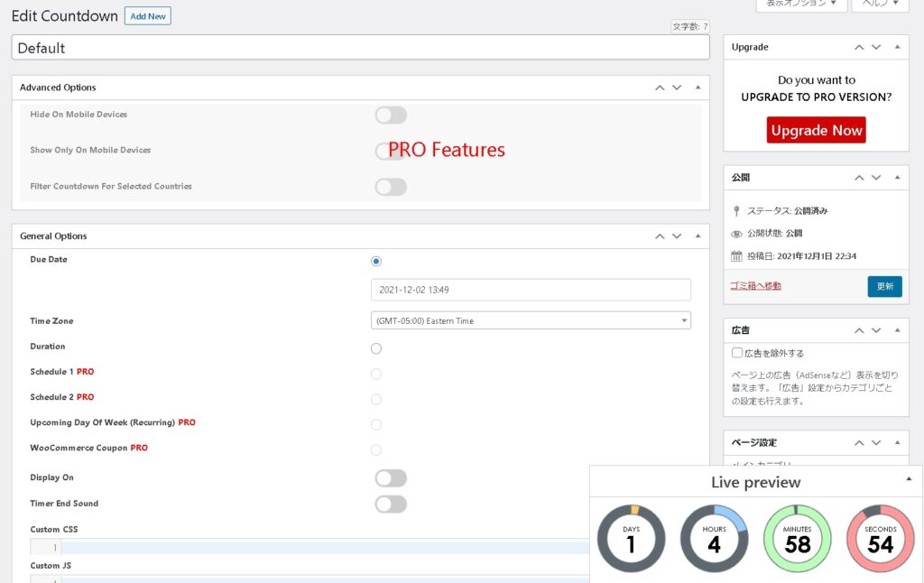The width and height of the screenshot is (924, 583).
Task: Move 広告 panel up arrow
Action: 858,330
